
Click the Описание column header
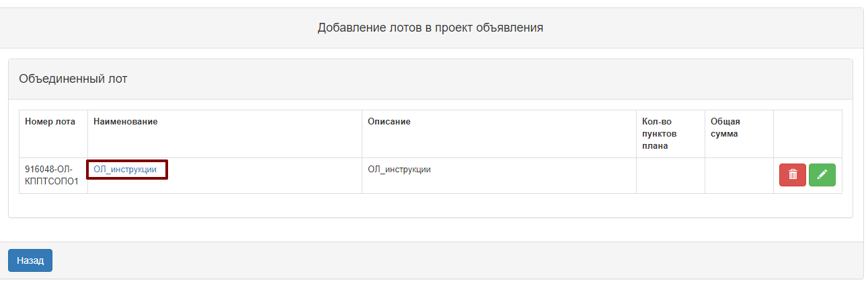[389, 122]
